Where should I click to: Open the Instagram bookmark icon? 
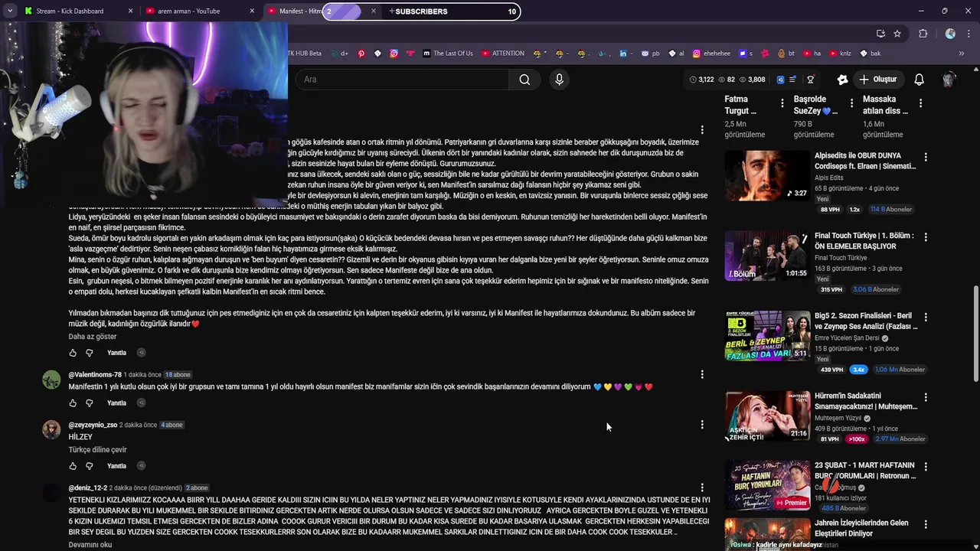(x=394, y=54)
